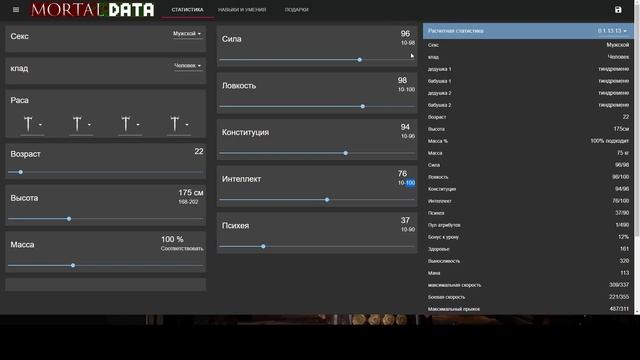640x360 pixels.
Task: Click the Возраст slider handle
Action: click(x=20, y=172)
